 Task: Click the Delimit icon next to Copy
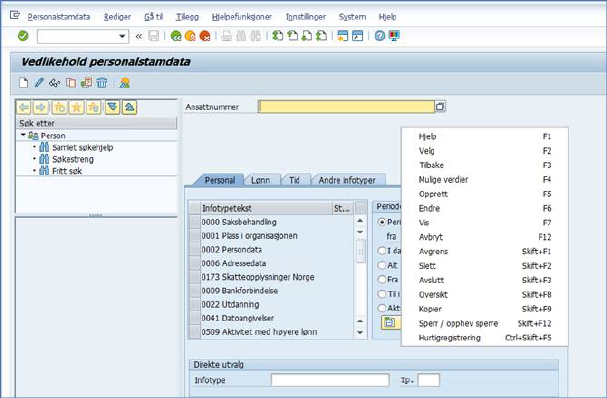(x=86, y=82)
